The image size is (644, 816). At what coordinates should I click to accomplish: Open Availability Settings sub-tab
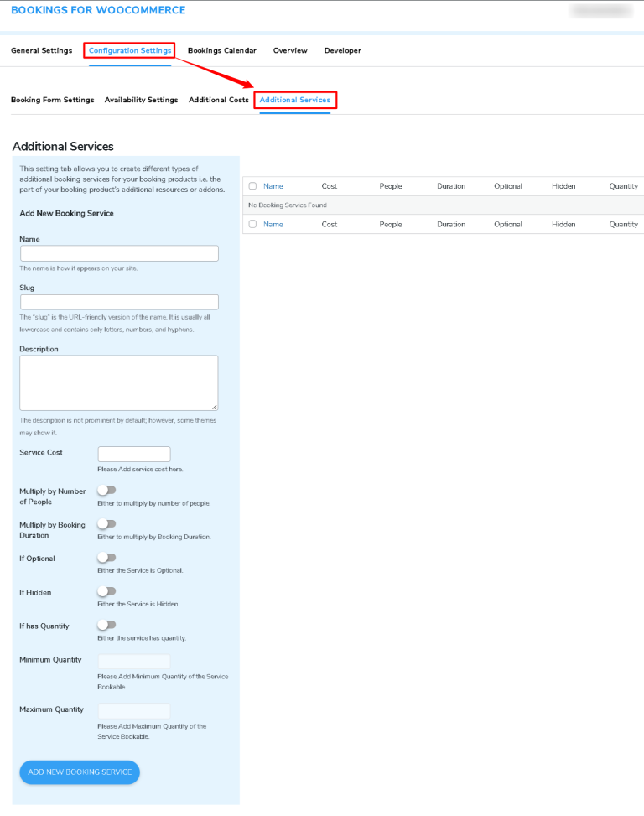tap(141, 101)
